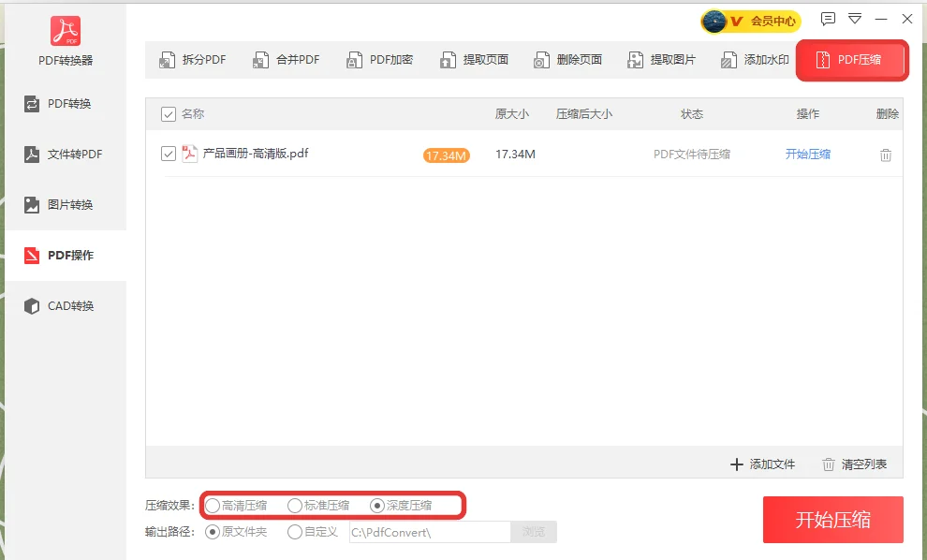
Task: Click the 提取页面 icon
Action: [448, 60]
